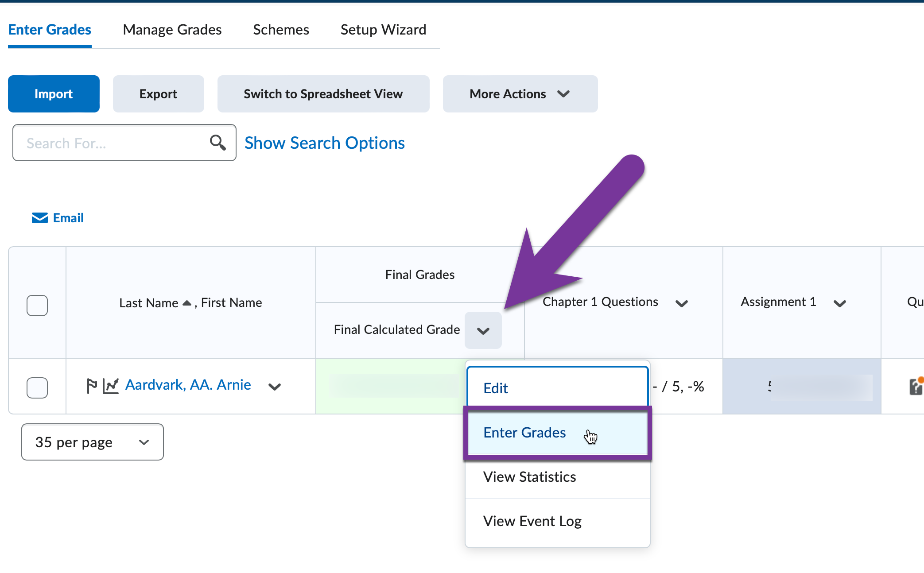Check the select-all checkbox in the table header
The image size is (924, 573).
(x=37, y=305)
